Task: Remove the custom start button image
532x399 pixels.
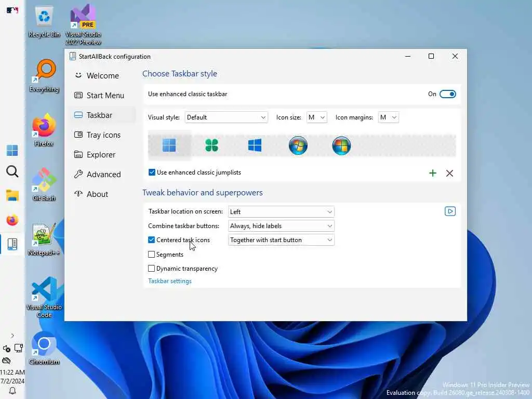Action: point(449,174)
